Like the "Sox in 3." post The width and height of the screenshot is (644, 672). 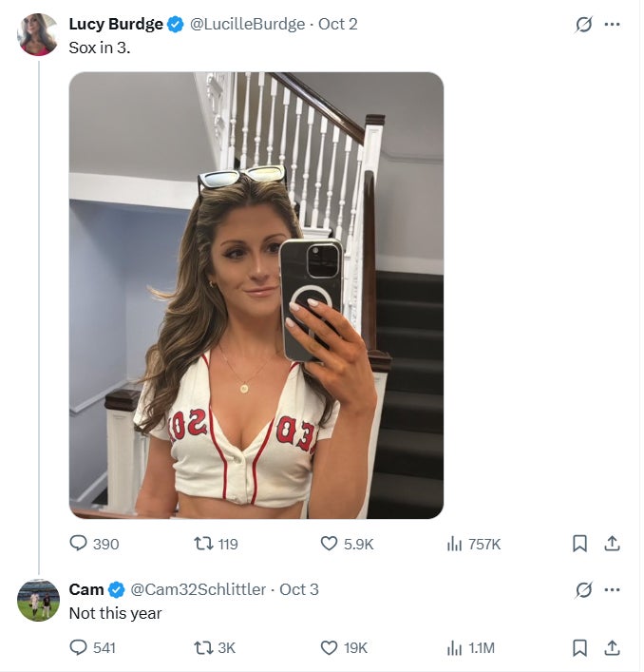(x=330, y=544)
